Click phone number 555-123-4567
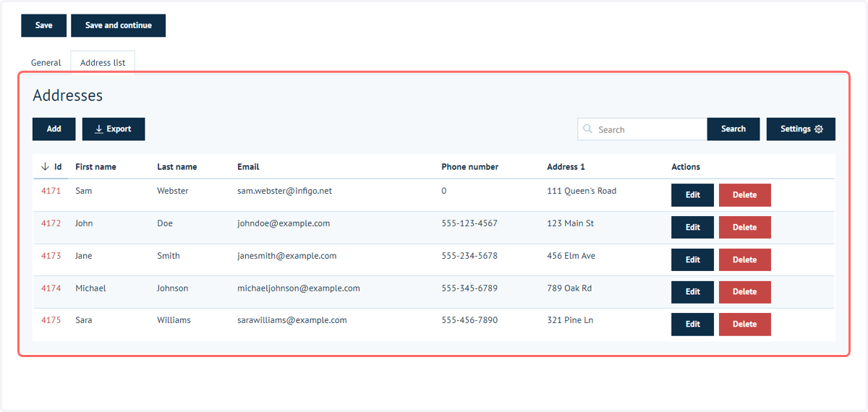 coord(469,224)
